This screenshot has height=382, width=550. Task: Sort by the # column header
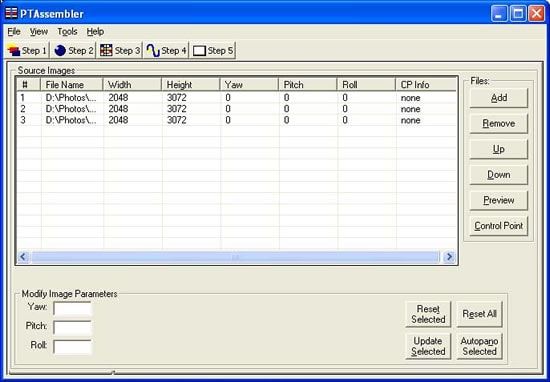29,85
